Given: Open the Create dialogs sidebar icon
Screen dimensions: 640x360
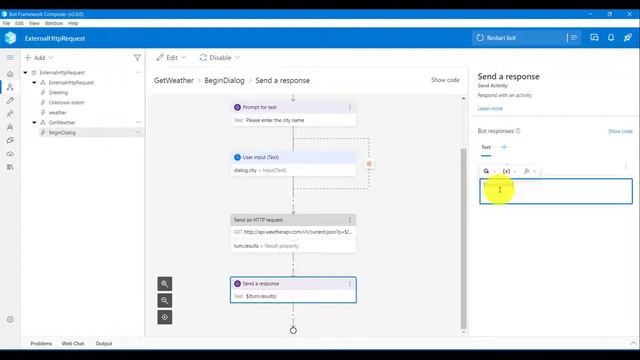Looking at the screenshot, I should pyautogui.click(x=10, y=87).
